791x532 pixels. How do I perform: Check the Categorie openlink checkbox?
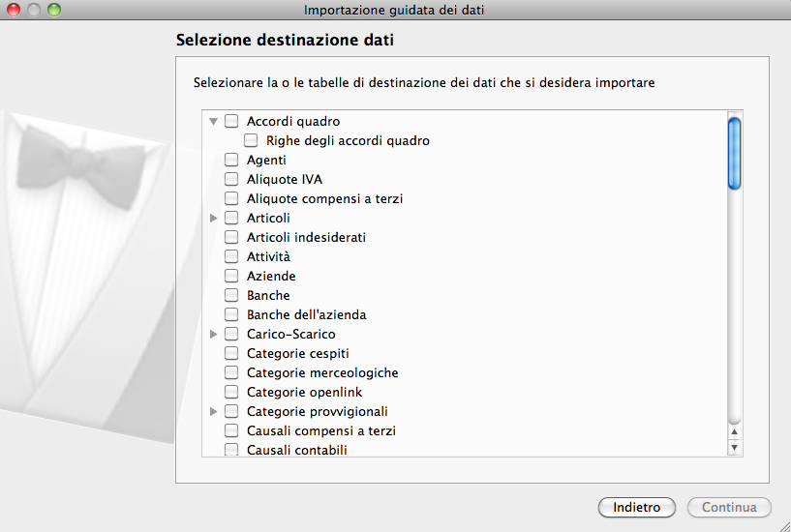pyautogui.click(x=231, y=393)
